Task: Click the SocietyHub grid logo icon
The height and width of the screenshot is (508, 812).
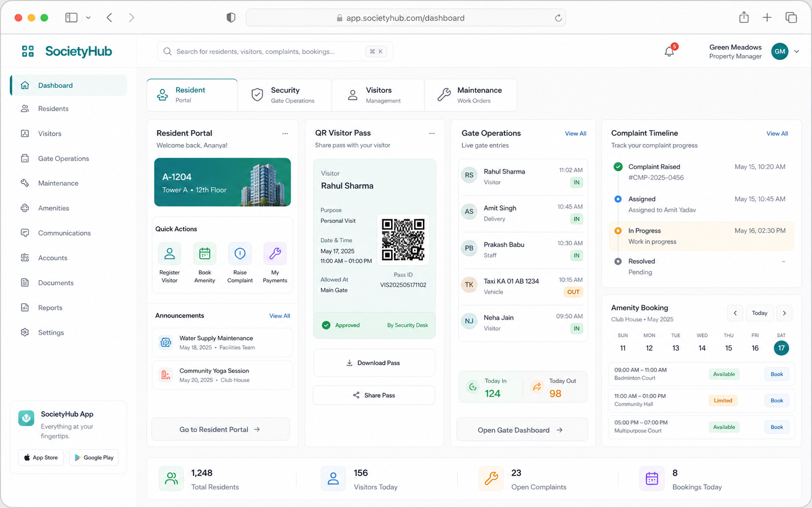Action: [28, 51]
